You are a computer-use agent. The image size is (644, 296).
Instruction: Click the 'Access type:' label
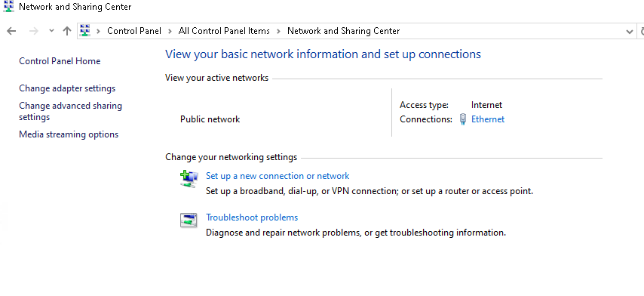(424, 105)
